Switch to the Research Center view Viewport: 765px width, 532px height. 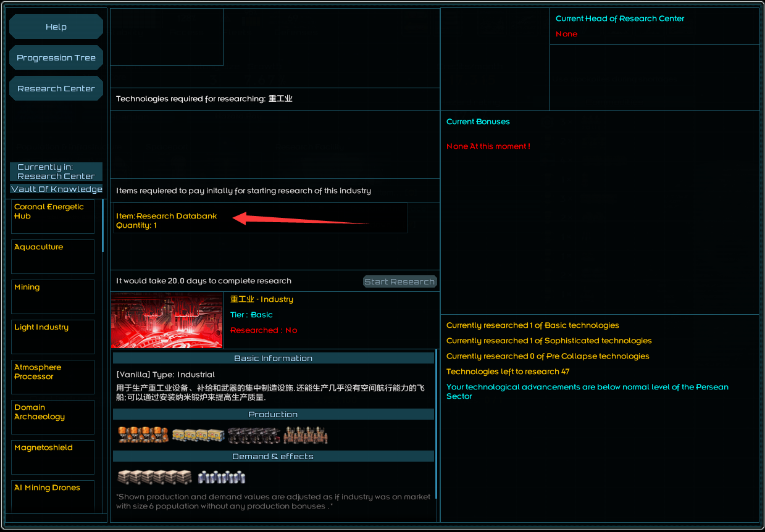pyautogui.click(x=56, y=89)
